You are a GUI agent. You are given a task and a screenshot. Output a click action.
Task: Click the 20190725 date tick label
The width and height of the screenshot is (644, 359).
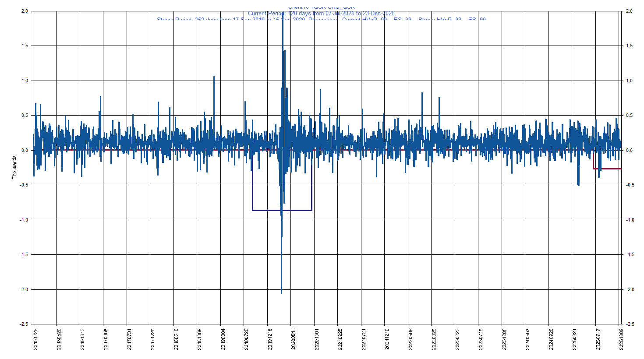point(246,339)
